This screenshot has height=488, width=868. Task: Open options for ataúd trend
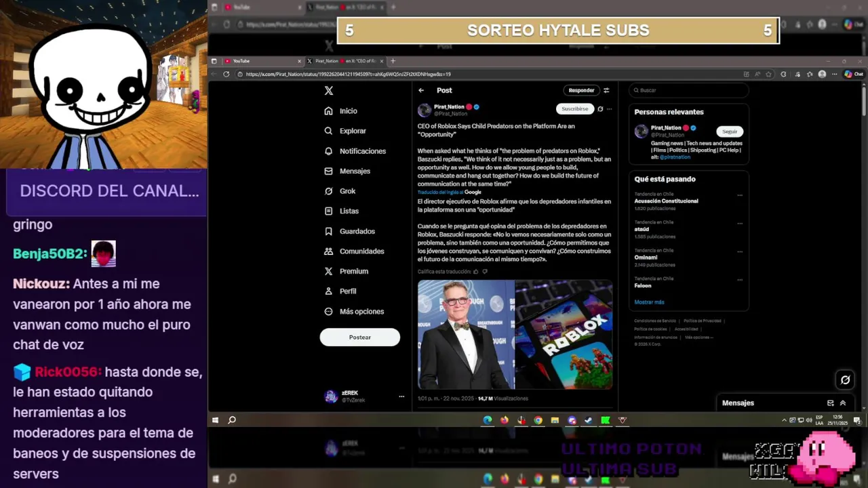coord(740,223)
